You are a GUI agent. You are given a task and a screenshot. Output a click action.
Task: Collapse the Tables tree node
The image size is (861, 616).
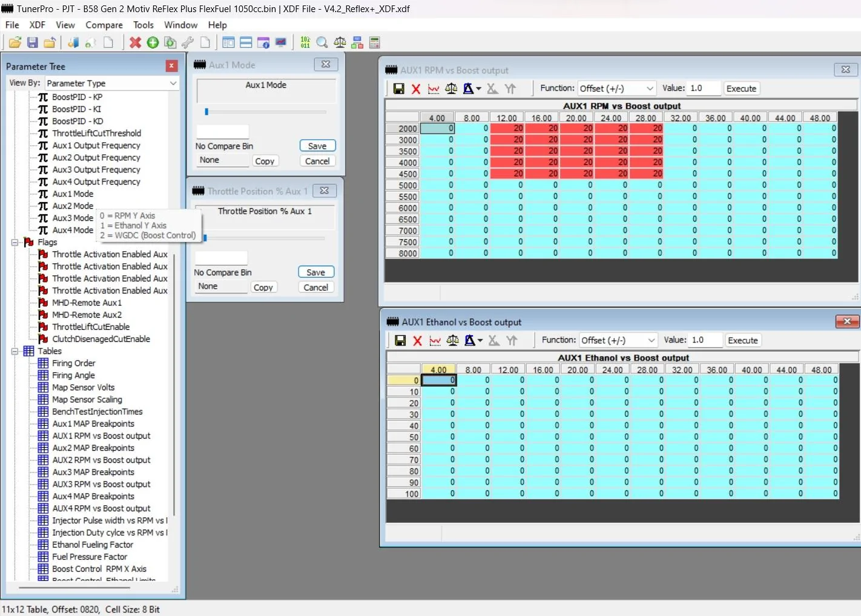15,351
